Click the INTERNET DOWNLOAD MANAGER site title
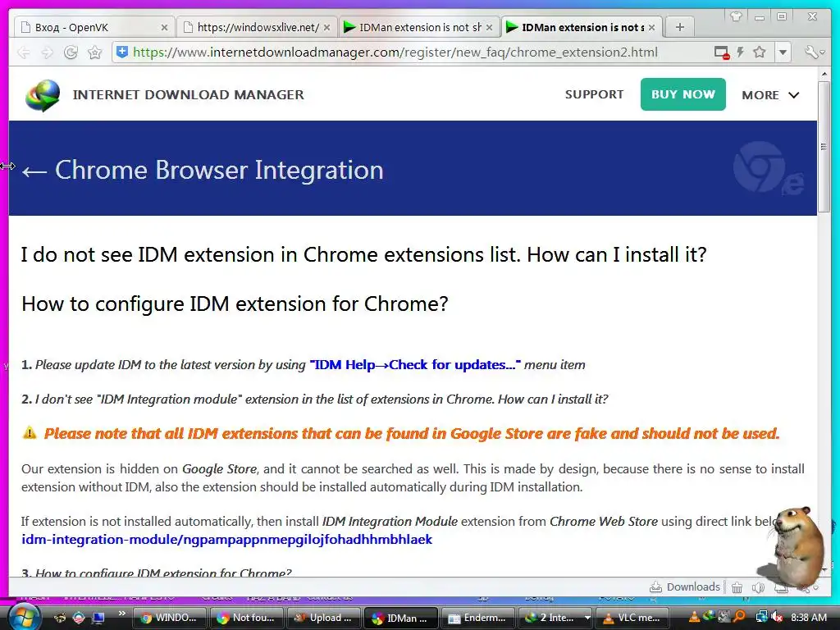Viewport: 840px width, 630px height. point(188,95)
